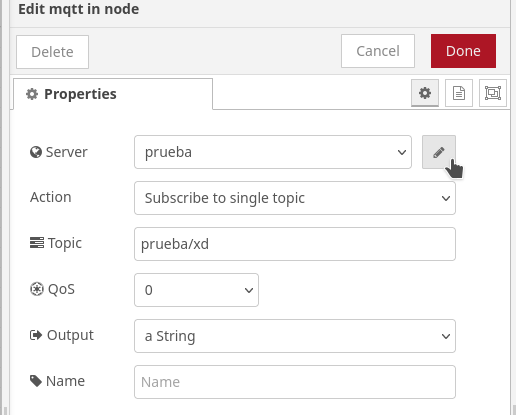Cancel the node edit
The image size is (516, 415).
click(378, 51)
